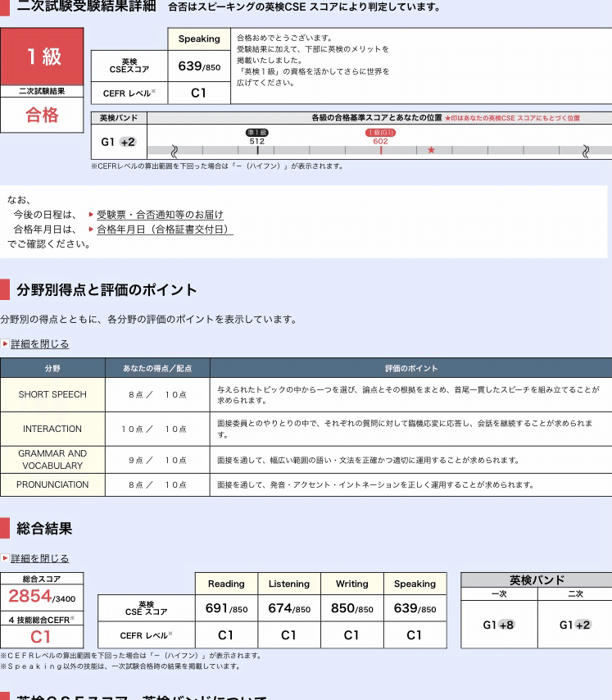Screen dimensions: 612x700
Task: Click the 分野 column header
Action: point(52,368)
